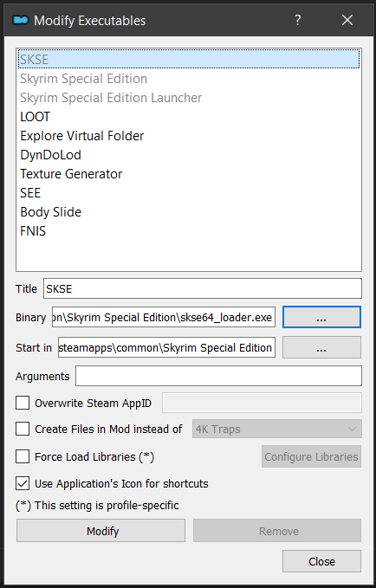Screen dimensions: 376x588
Task: Select Skyrim Special Edition entry
Action: point(189,79)
